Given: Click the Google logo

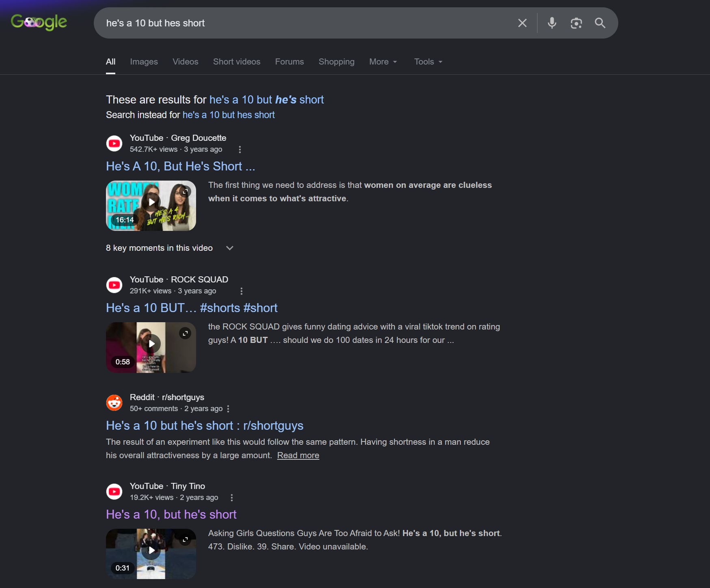Looking at the screenshot, I should tap(39, 22).
